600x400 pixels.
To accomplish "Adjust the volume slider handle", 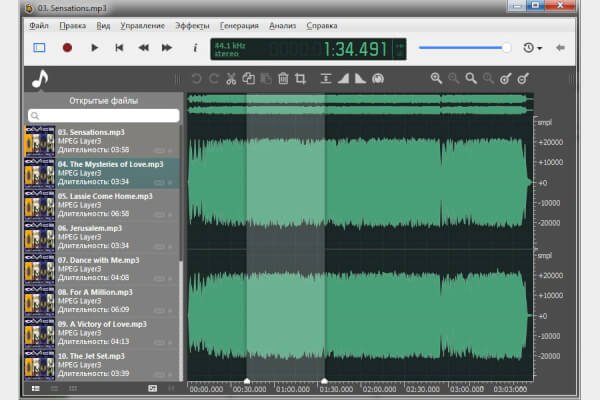I will (x=506, y=48).
